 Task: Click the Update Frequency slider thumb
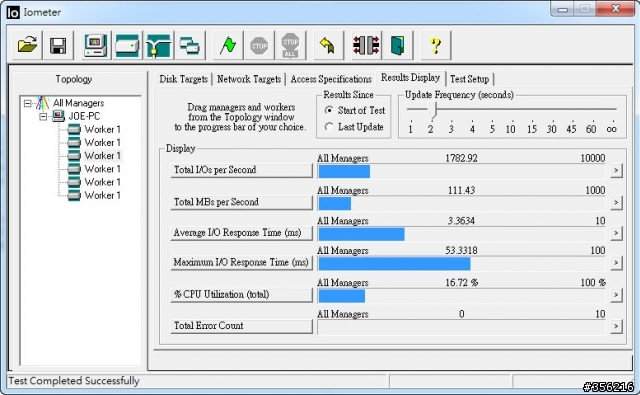click(x=434, y=111)
